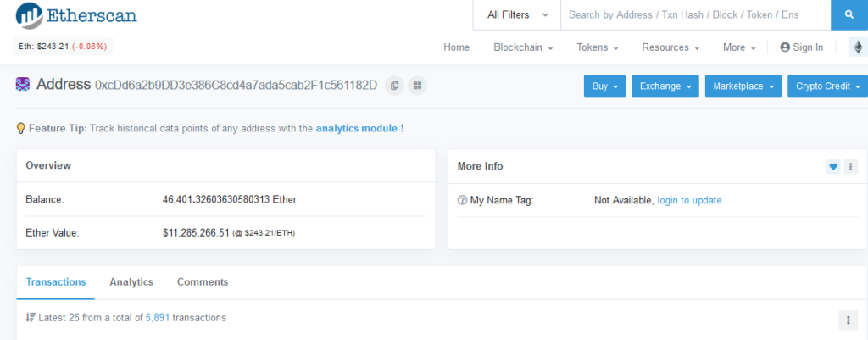Expand the More menu

click(x=739, y=47)
